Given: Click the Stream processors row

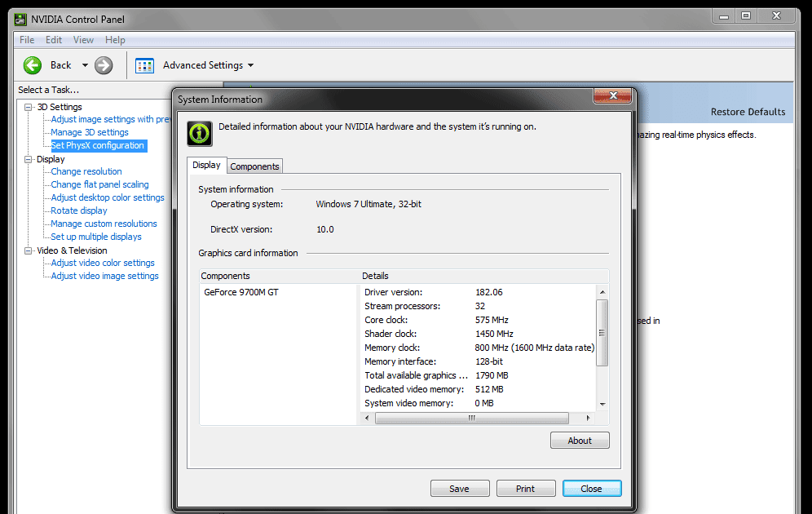Looking at the screenshot, I should tap(479, 306).
